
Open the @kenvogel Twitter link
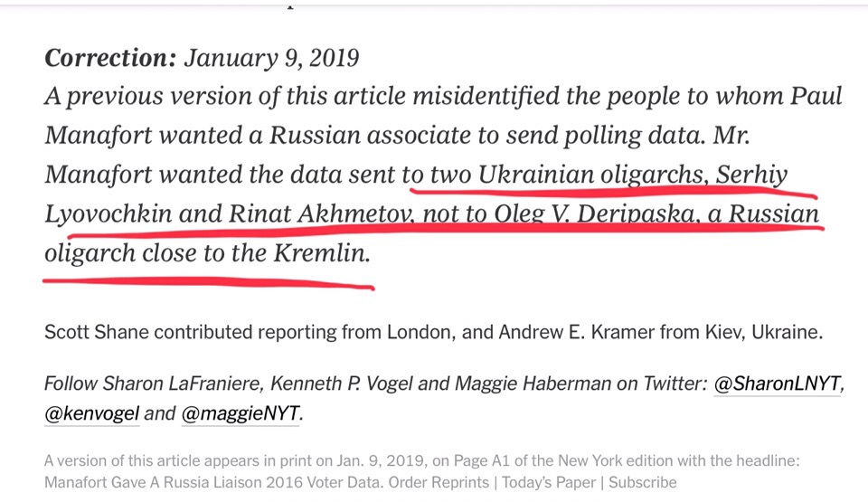(92, 414)
